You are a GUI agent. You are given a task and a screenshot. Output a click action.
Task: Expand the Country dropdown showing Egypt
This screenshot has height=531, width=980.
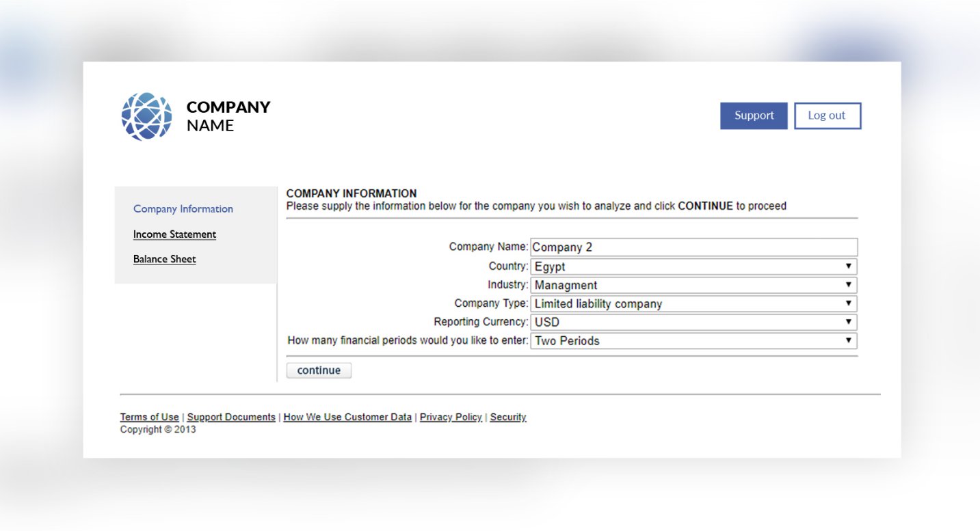693,267
